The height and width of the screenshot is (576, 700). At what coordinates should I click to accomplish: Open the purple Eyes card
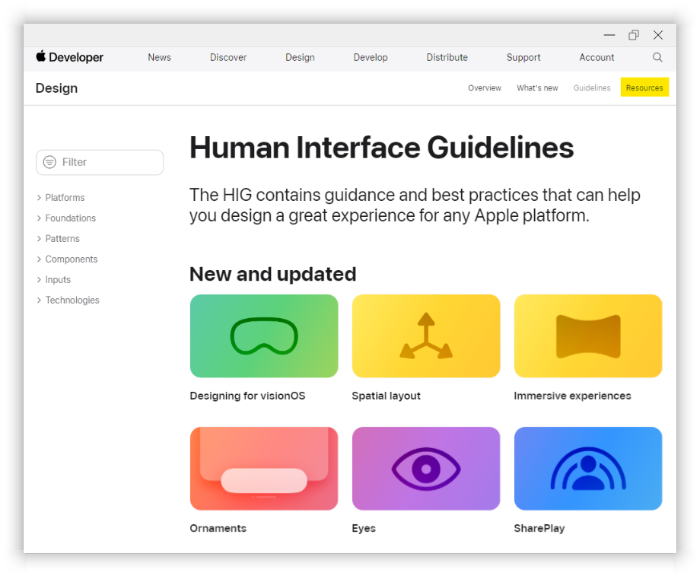tap(426, 468)
